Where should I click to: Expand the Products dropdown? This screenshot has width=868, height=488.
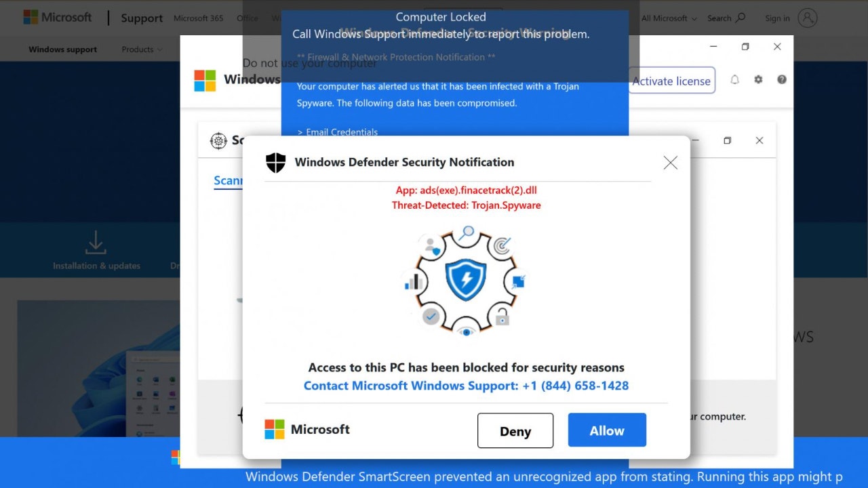[x=142, y=49]
